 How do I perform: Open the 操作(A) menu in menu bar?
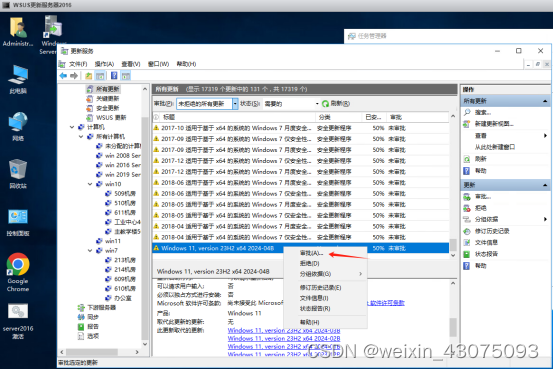[x=104, y=64]
